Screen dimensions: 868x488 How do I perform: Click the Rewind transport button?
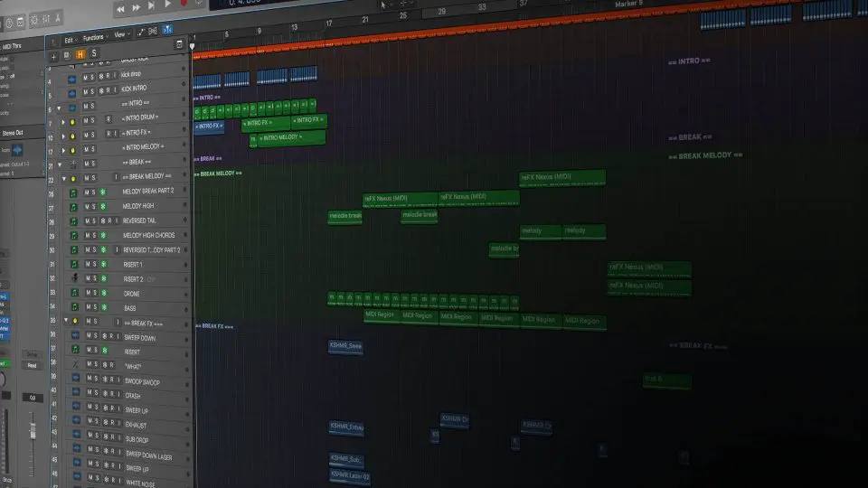[x=120, y=9]
